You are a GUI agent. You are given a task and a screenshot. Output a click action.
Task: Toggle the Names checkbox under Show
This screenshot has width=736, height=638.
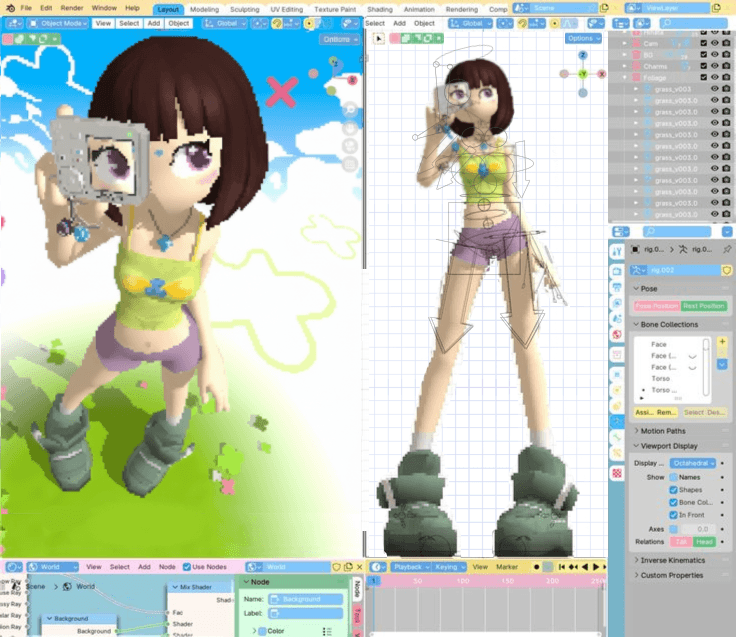[674, 477]
